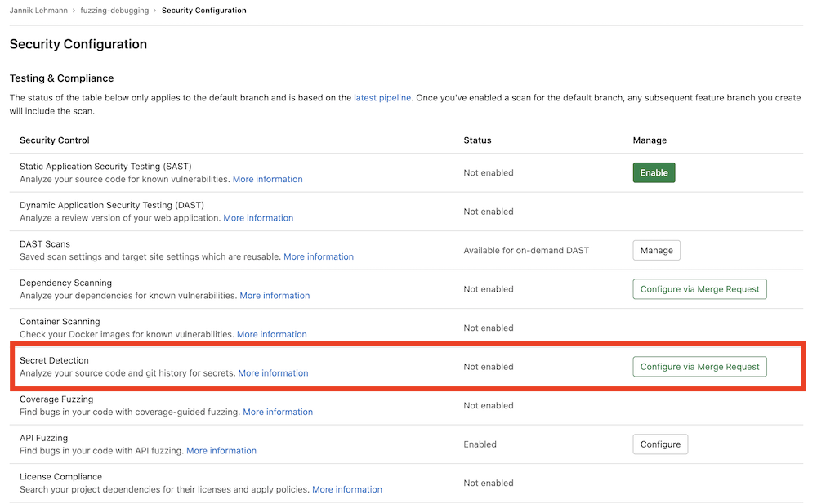Open More information for SAST
The height and width of the screenshot is (504, 817).
point(267,178)
